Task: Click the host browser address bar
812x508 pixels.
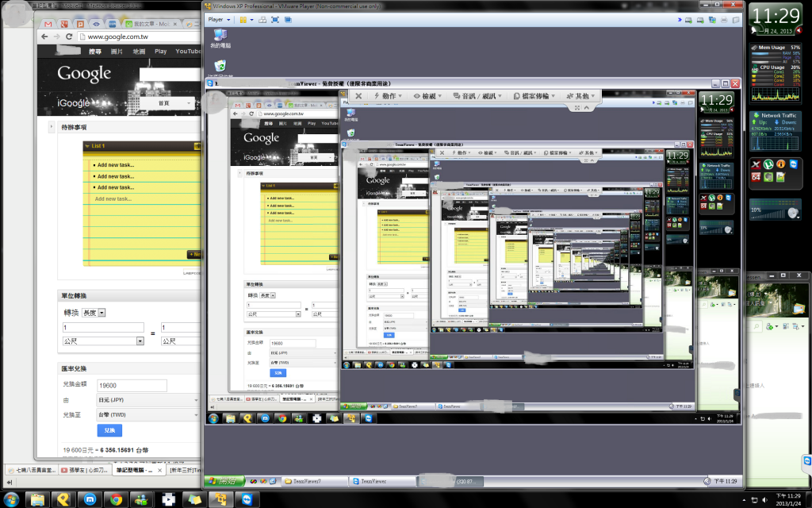Action: coord(140,37)
